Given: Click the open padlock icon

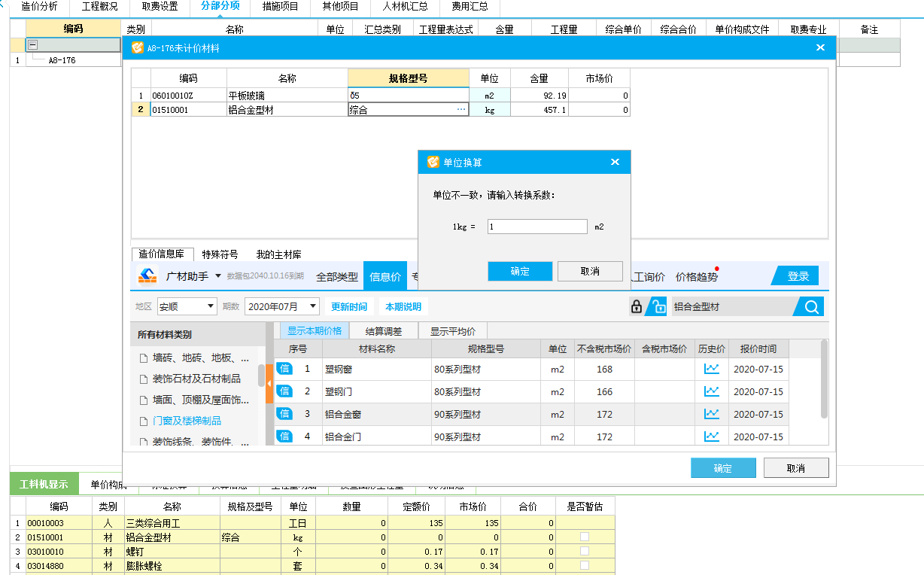Looking at the screenshot, I should [658, 306].
